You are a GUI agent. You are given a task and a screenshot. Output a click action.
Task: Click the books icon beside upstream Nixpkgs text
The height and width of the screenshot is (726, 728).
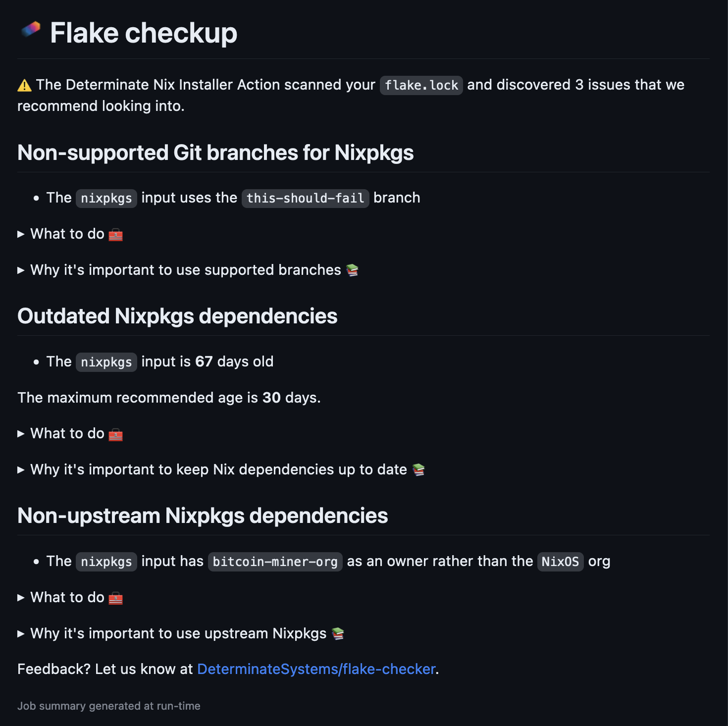click(338, 633)
